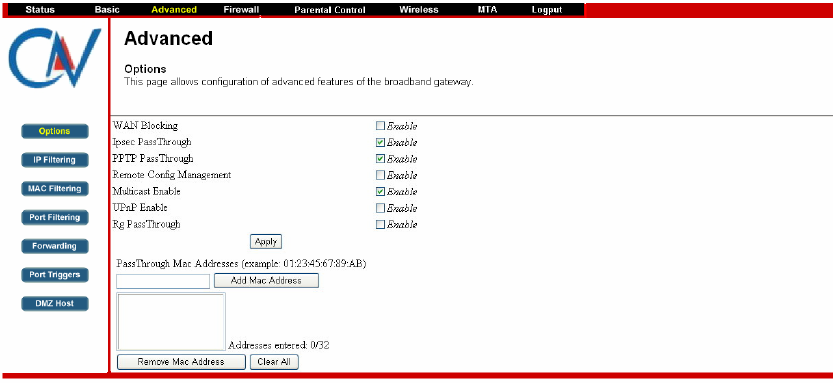Navigate to the Port Filtering page
The width and height of the screenshot is (833, 383).
click(x=55, y=217)
